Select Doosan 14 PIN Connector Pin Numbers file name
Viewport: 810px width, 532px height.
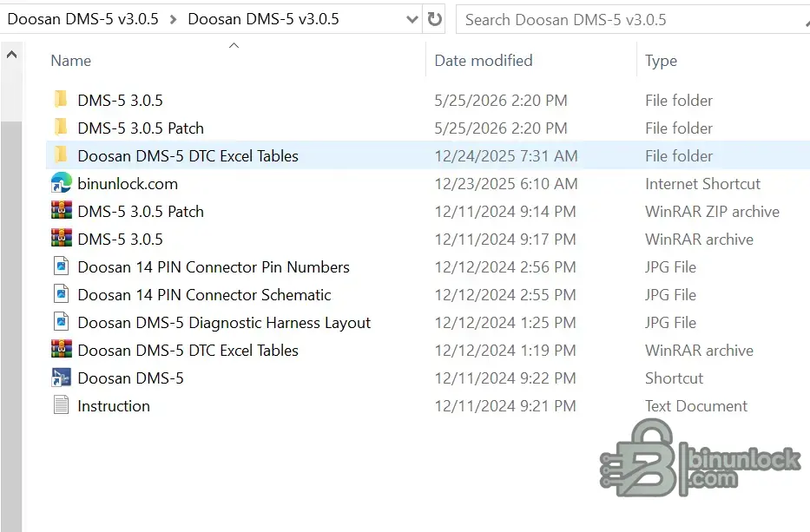[x=214, y=267]
